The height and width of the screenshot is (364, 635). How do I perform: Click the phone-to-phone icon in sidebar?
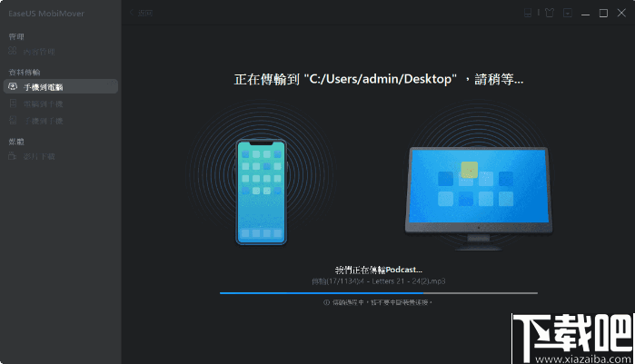pos(13,121)
